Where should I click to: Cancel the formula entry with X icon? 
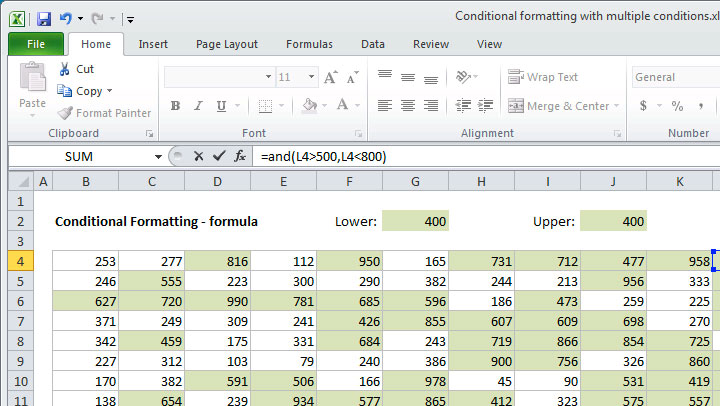coord(199,156)
